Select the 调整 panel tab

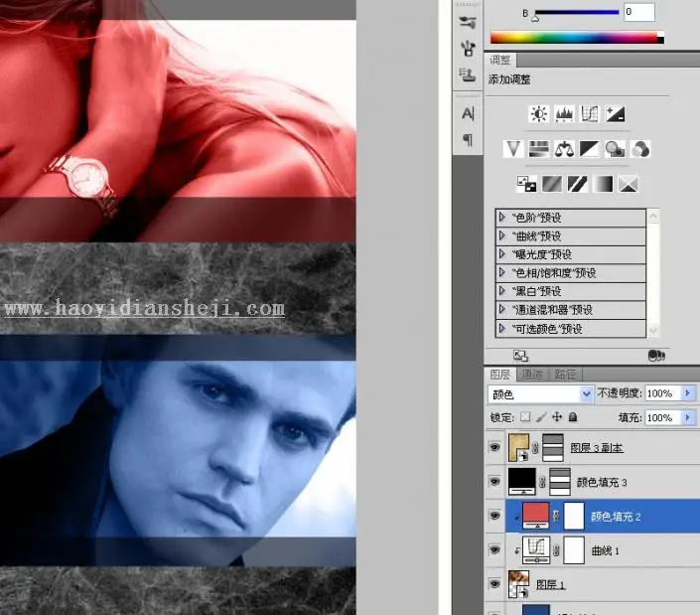coord(500,60)
